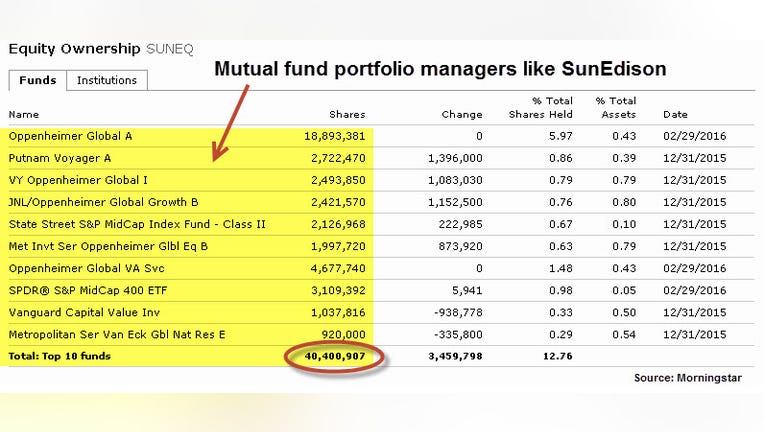Select the shares value 2,722,470

pos(338,158)
